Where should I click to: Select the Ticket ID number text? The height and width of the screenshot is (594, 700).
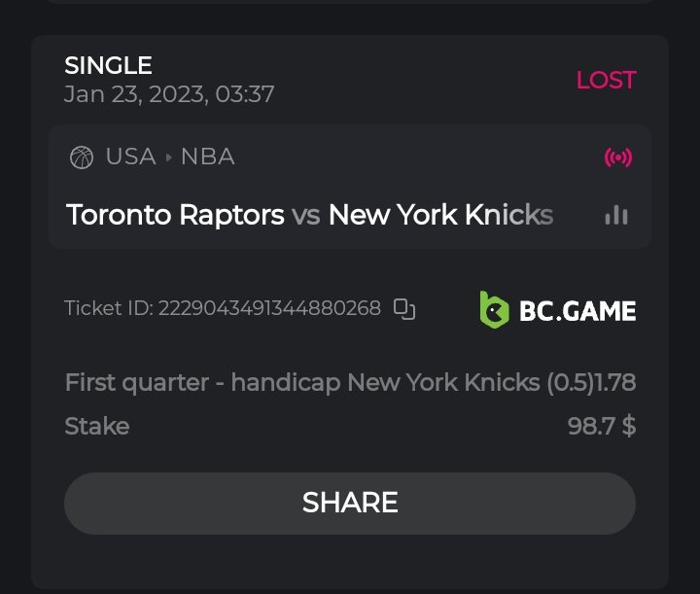(269, 309)
